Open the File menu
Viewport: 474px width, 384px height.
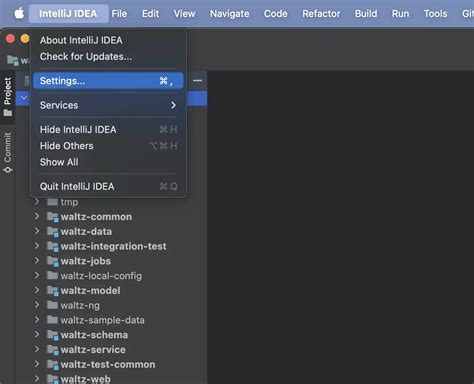[x=119, y=14]
